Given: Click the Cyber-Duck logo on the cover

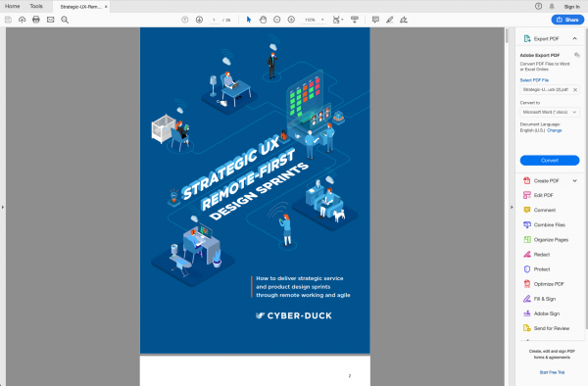Looking at the screenshot, I should (x=294, y=315).
